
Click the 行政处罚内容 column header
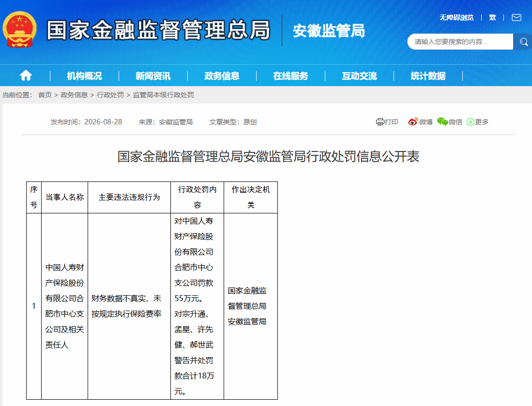[x=197, y=197]
